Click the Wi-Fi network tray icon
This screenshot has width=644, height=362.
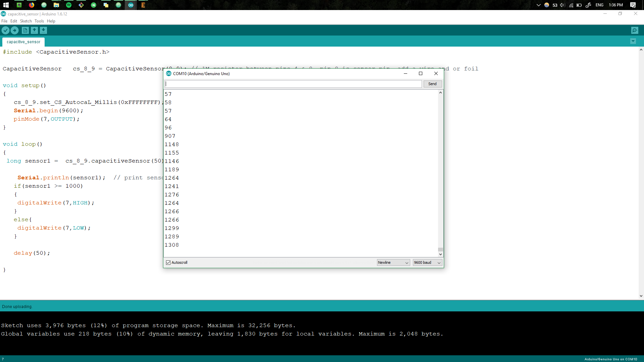[x=571, y=5]
